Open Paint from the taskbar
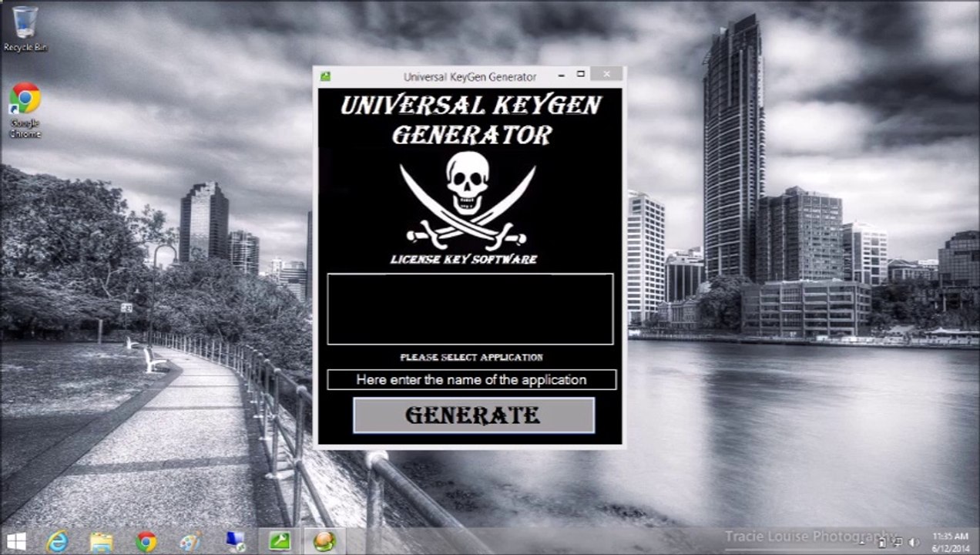Viewport: 980px width, 555px height. tap(190, 542)
